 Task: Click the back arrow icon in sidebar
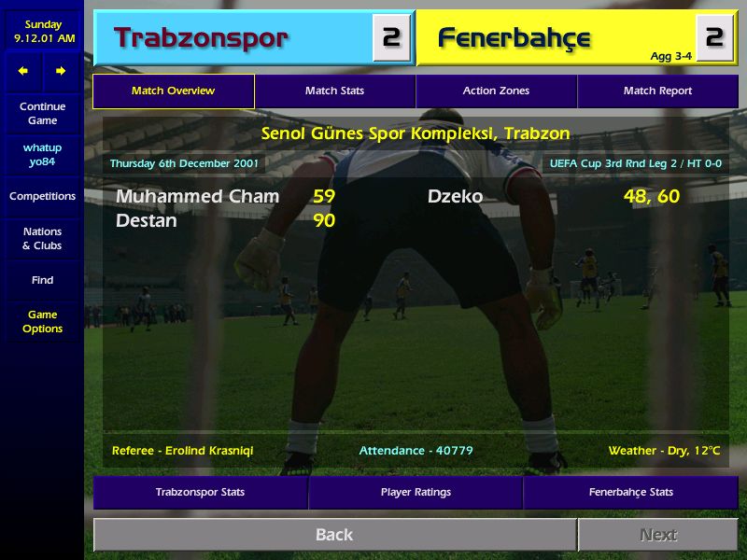22,71
